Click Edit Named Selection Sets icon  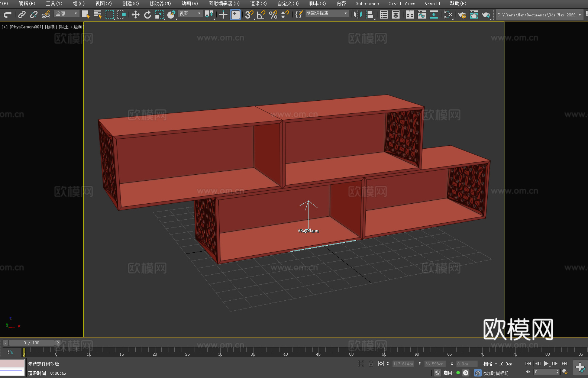click(299, 14)
